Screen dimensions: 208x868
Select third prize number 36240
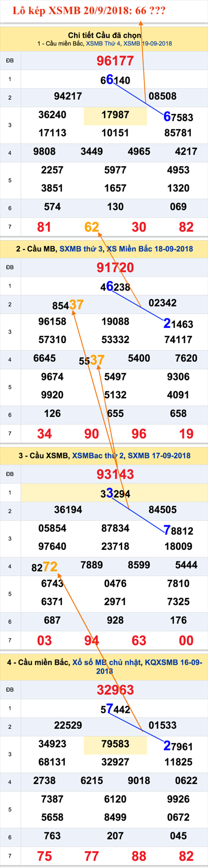52,115
